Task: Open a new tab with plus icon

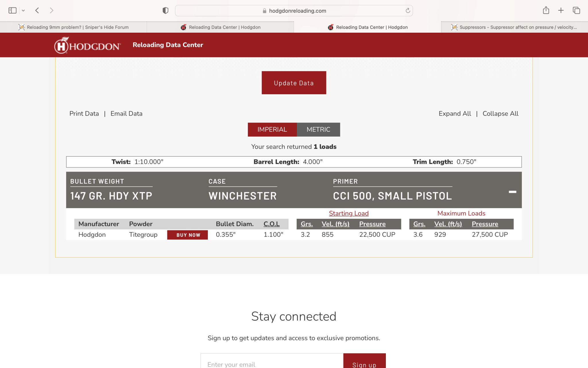Action: coord(561,11)
